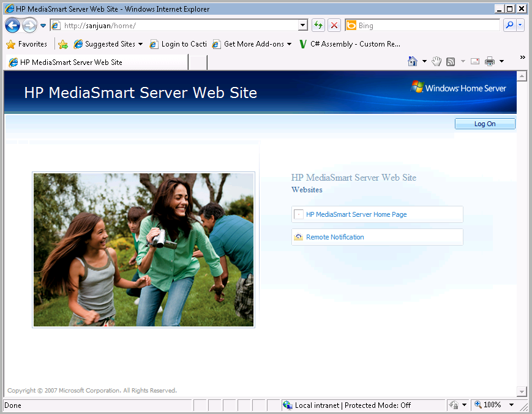Expand the address bar history dropdown

coord(302,25)
